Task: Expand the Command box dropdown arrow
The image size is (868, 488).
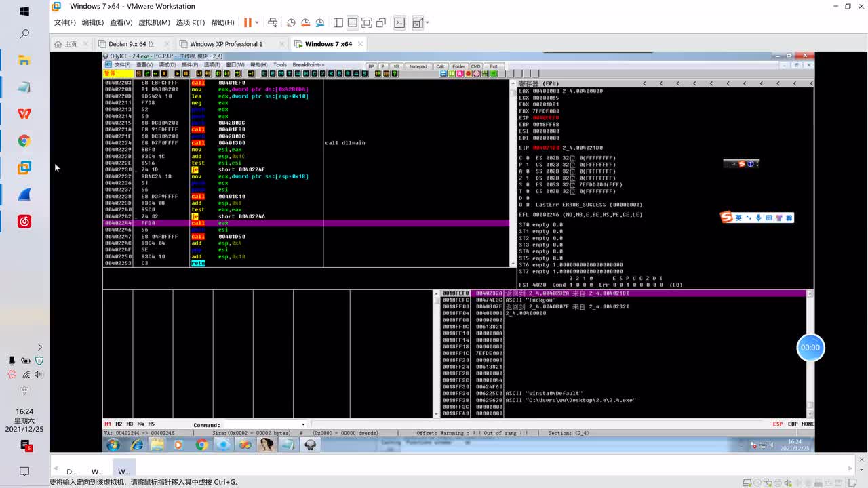Action: click(303, 425)
